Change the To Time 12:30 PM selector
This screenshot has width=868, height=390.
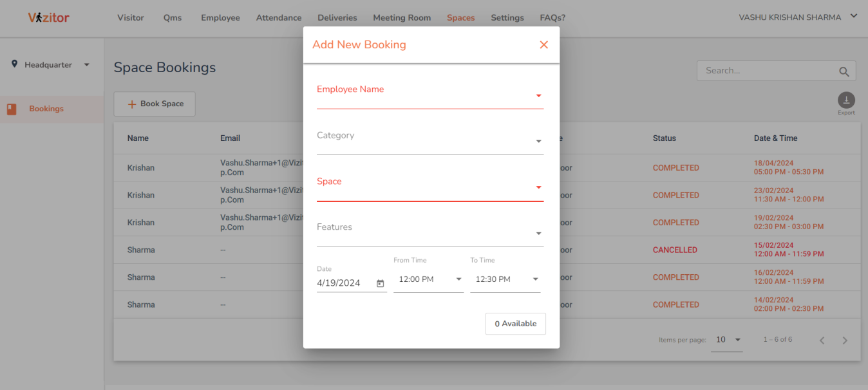[x=505, y=279]
